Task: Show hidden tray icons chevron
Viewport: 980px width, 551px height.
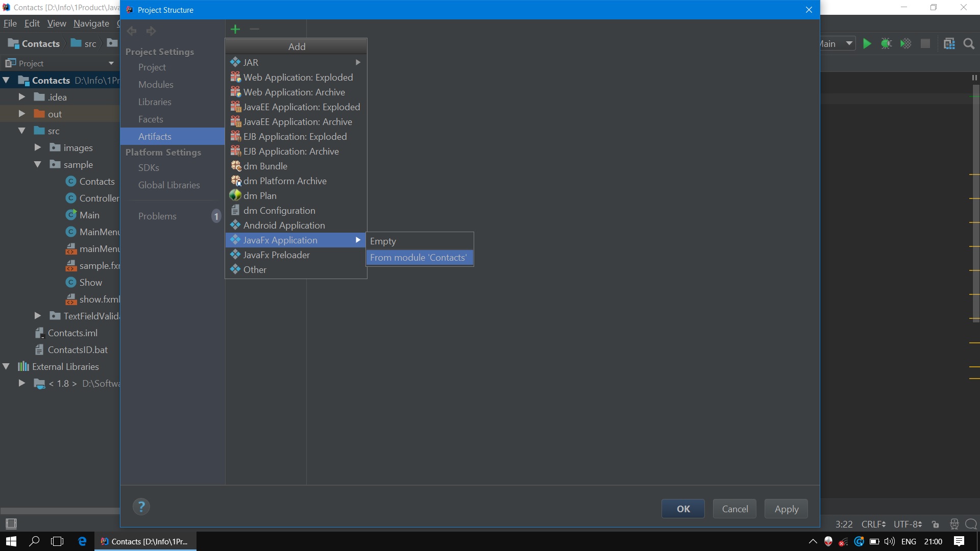Action: click(x=813, y=541)
